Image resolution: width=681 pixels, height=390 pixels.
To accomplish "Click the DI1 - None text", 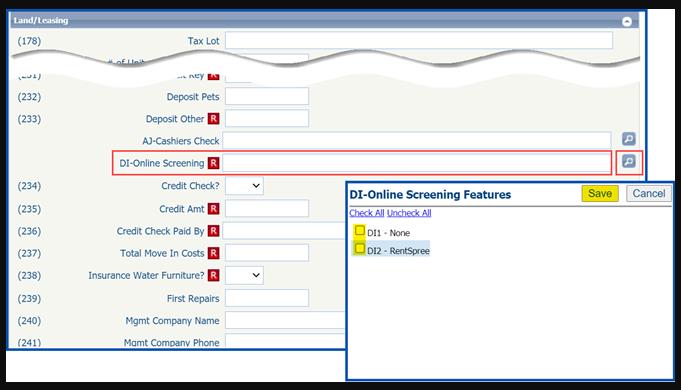I will pos(388,233).
